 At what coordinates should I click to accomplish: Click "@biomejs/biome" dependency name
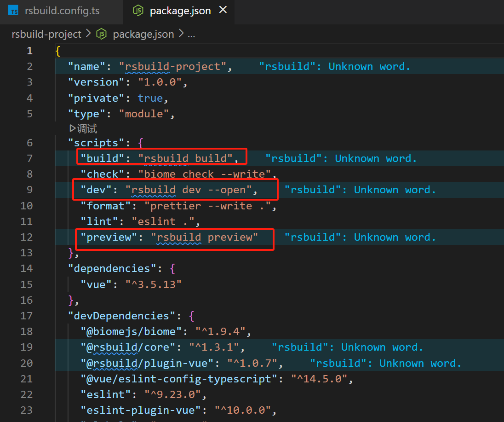pyautogui.click(x=132, y=332)
